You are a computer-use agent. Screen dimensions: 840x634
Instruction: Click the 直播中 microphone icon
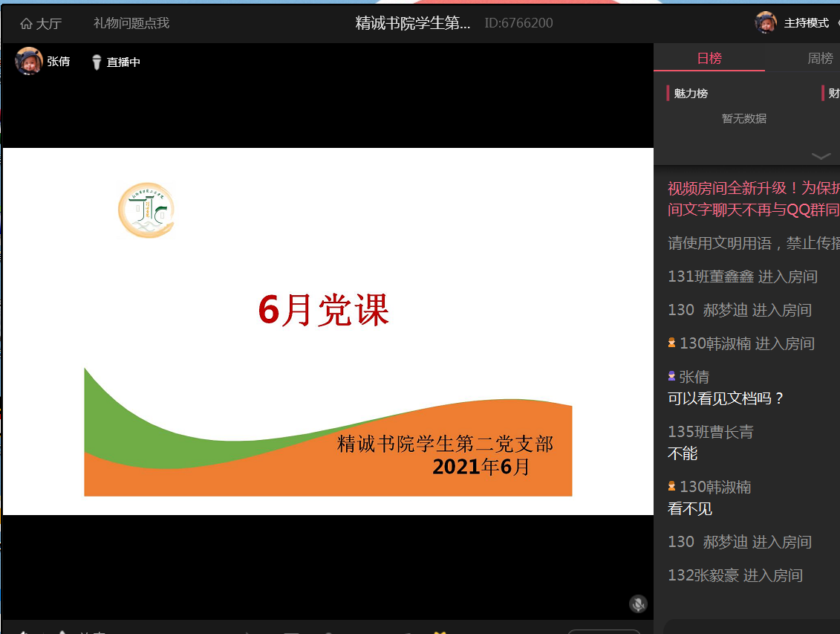pos(97,62)
